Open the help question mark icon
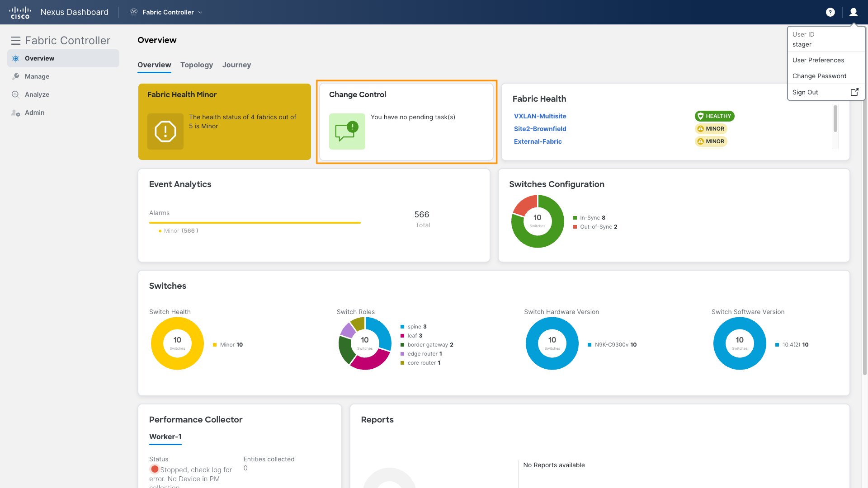Viewport: 868px width, 488px height. (830, 12)
